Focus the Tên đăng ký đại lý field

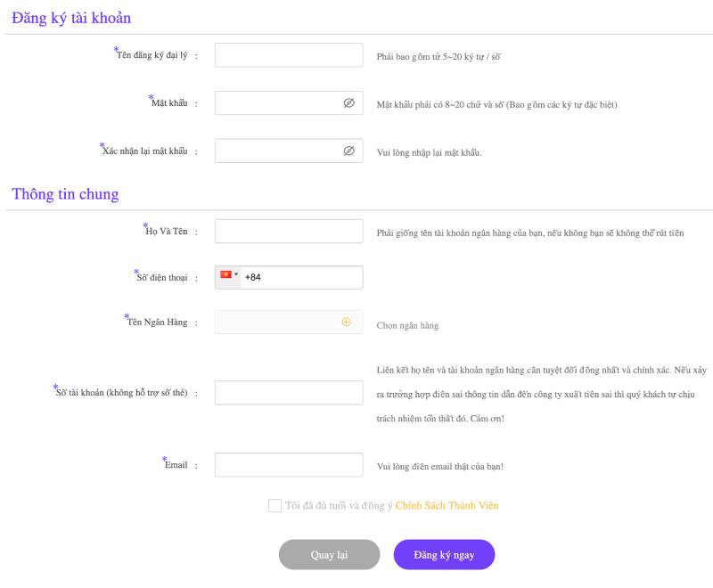288,55
